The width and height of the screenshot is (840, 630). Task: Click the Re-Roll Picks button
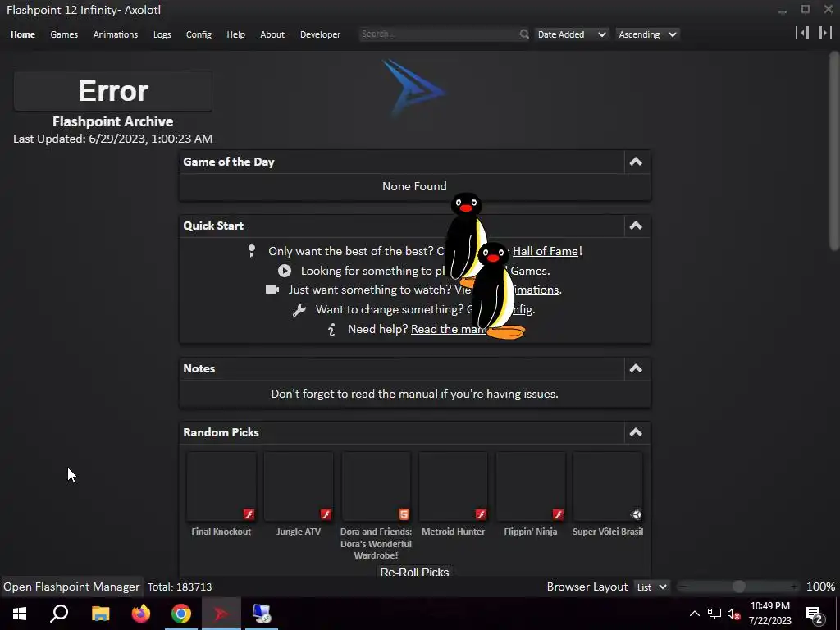pyautogui.click(x=414, y=571)
